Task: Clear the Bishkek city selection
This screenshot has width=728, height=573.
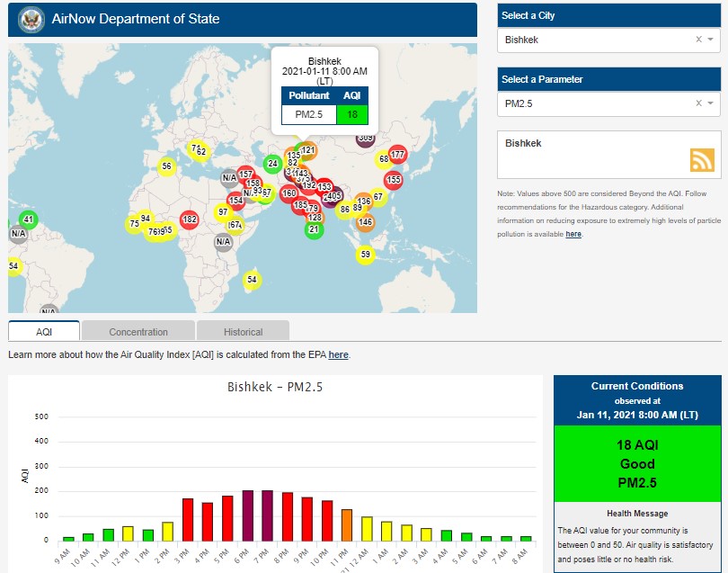Action: (698, 40)
